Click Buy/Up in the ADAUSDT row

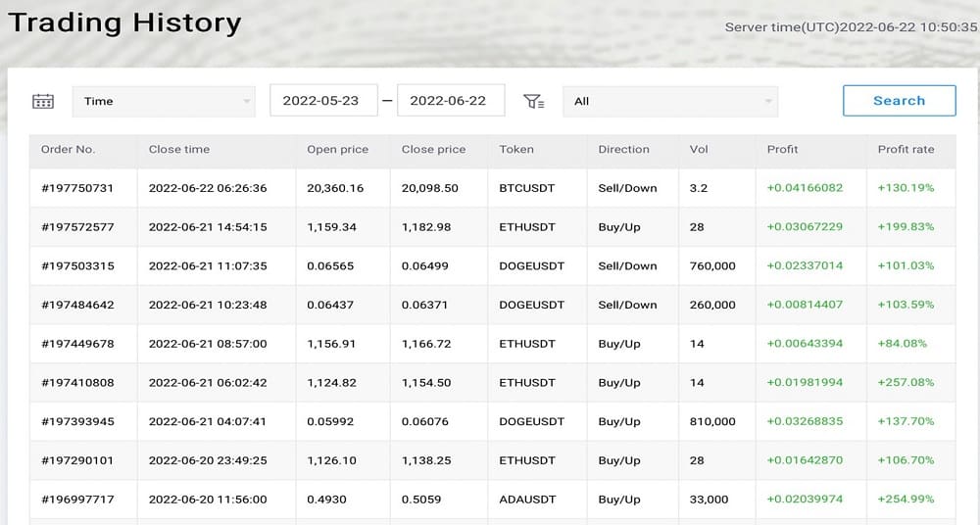[619, 500]
